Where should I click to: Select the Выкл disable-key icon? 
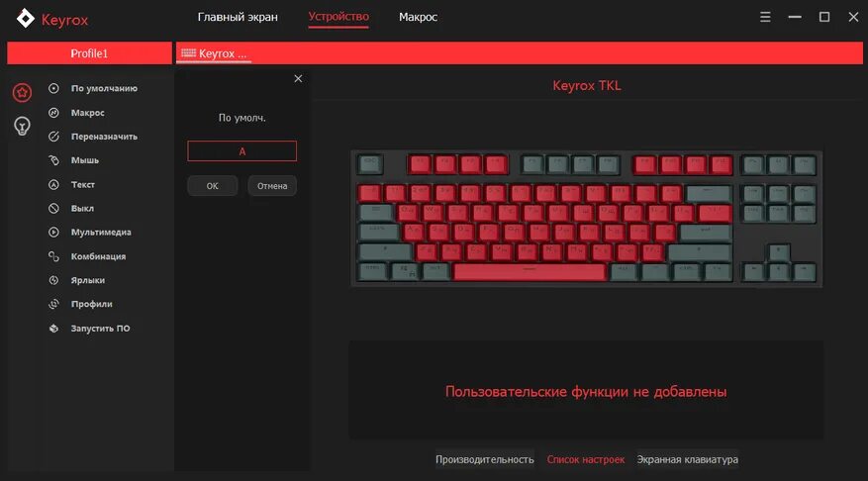point(53,208)
